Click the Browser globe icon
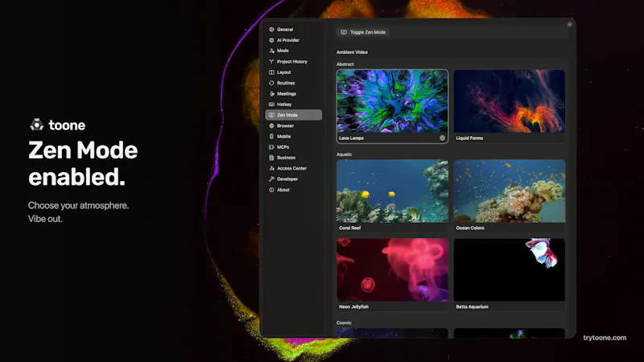Viewport: 644px width, 362px height. 271,125
